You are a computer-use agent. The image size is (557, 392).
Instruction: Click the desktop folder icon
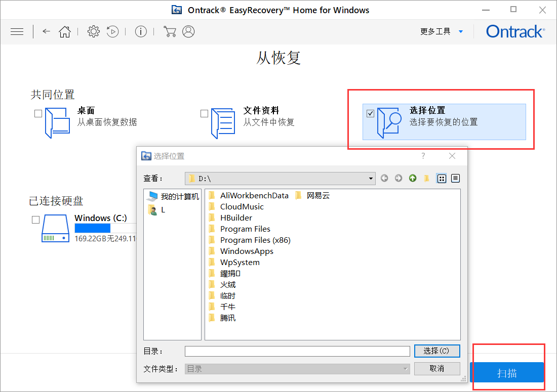coord(57,123)
